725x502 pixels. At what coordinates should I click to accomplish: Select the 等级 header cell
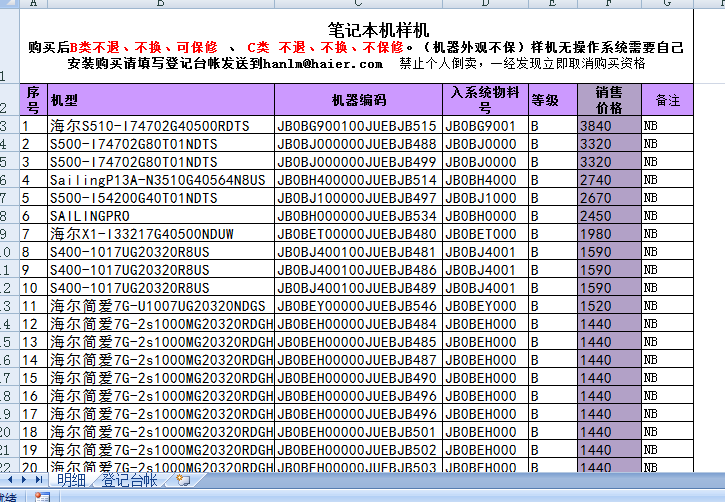[x=553, y=100]
